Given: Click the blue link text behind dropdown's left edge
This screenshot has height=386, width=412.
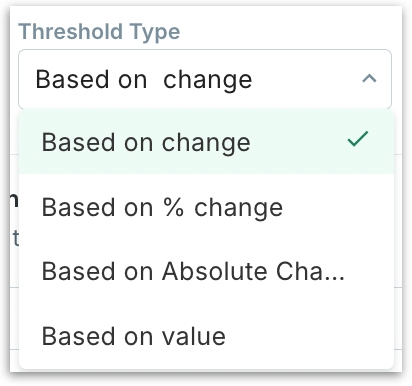Looking at the screenshot, I should click(15, 238).
